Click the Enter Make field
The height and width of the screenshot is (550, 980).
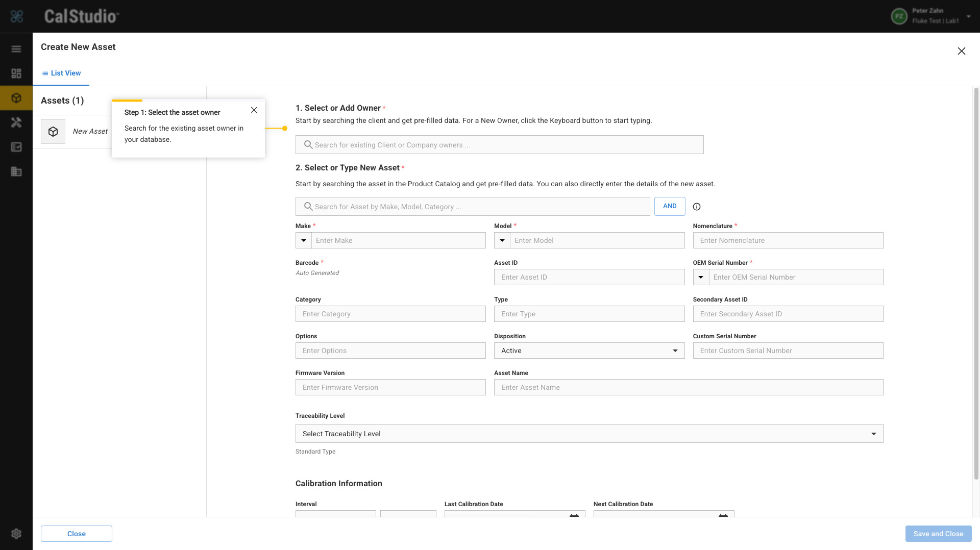click(x=399, y=240)
